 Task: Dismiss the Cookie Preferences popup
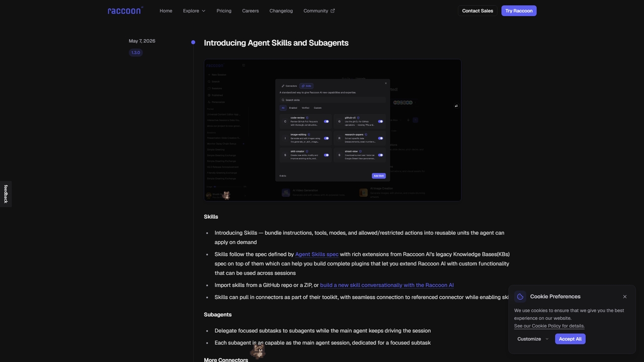pyautogui.click(x=625, y=297)
